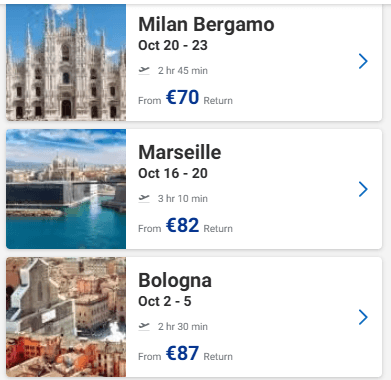Click plane icon beside 2 hr 30 min
This screenshot has height=380, width=391.
[x=144, y=326]
